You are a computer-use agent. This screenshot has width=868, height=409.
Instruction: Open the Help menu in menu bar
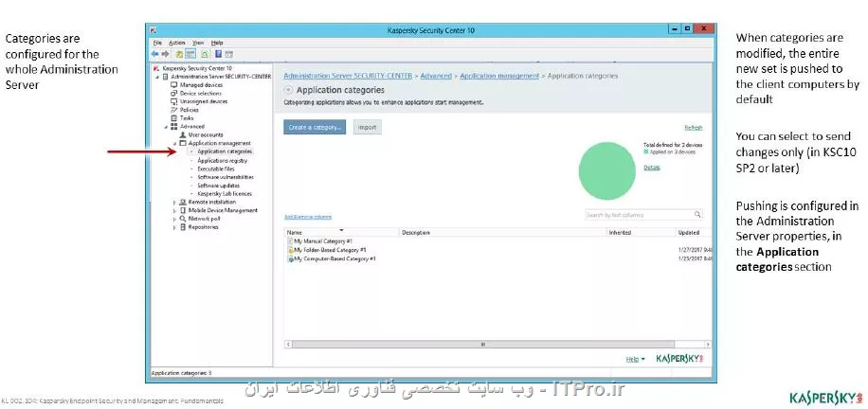pos(217,43)
